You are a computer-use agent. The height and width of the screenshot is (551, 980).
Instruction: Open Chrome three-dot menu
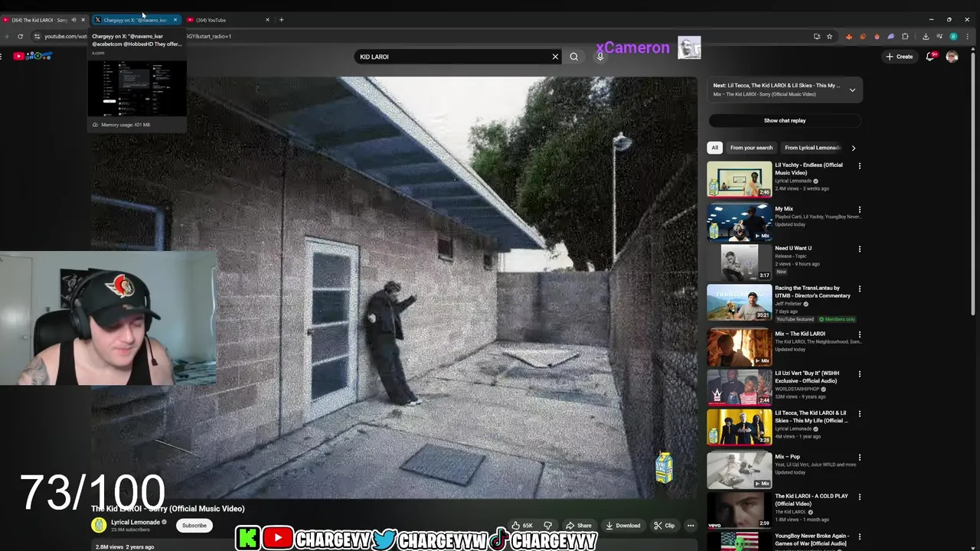coord(967,36)
